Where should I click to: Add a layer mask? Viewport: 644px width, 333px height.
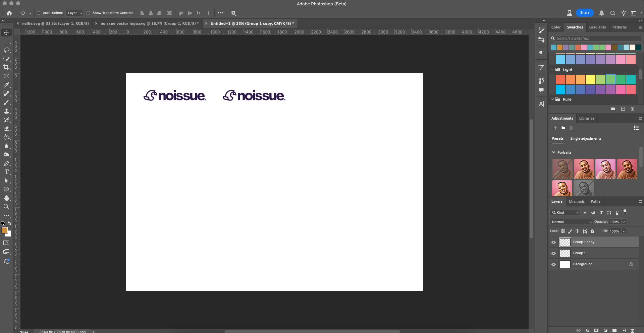click(x=596, y=330)
